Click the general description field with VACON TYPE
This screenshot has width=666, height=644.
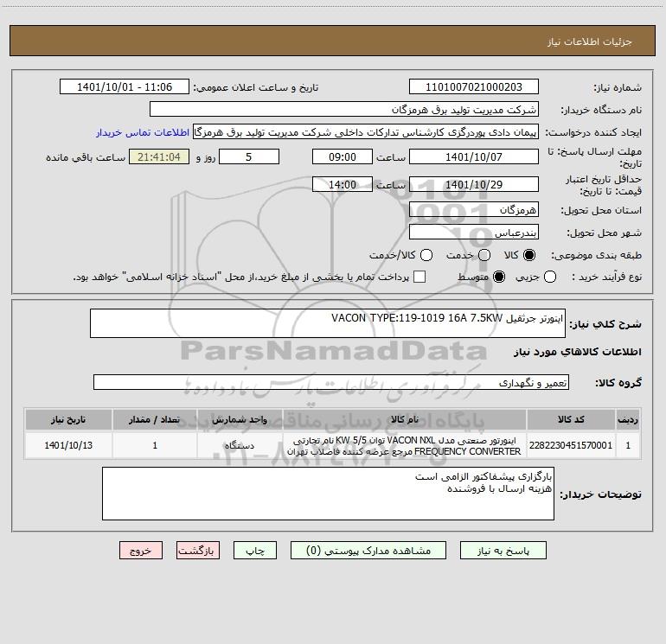point(328,323)
